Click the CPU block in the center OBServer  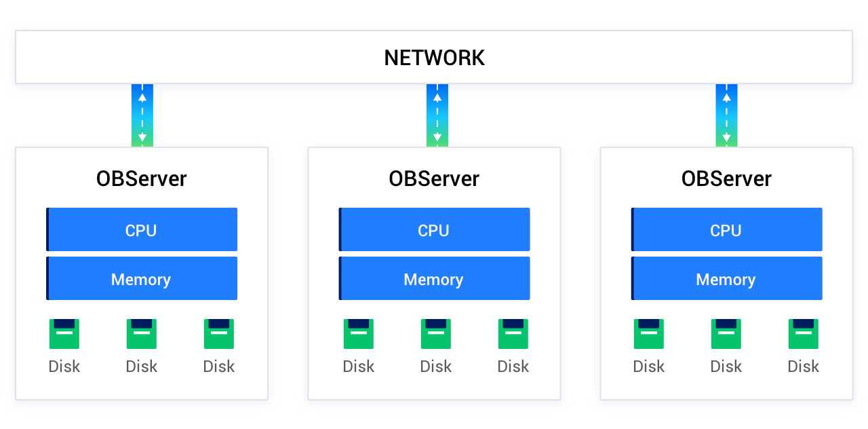pos(434,229)
